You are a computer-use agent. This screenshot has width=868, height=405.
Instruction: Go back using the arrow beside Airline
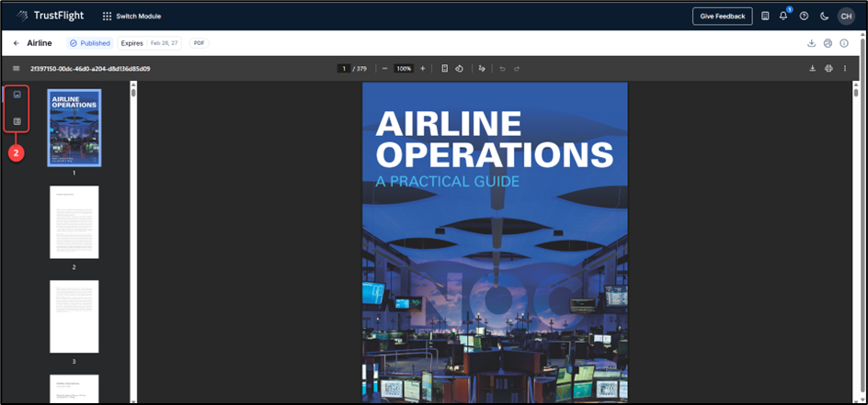17,43
